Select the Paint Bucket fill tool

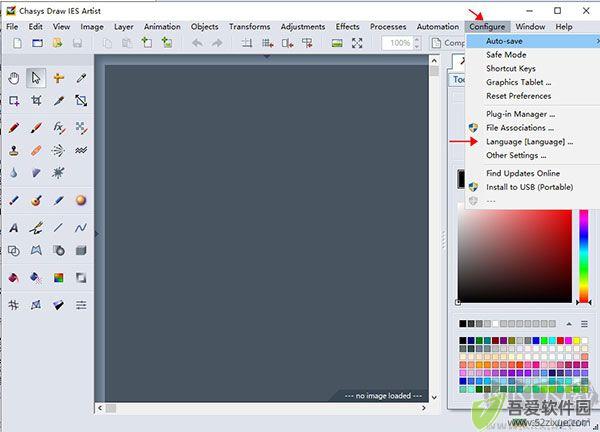[x=14, y=277]
